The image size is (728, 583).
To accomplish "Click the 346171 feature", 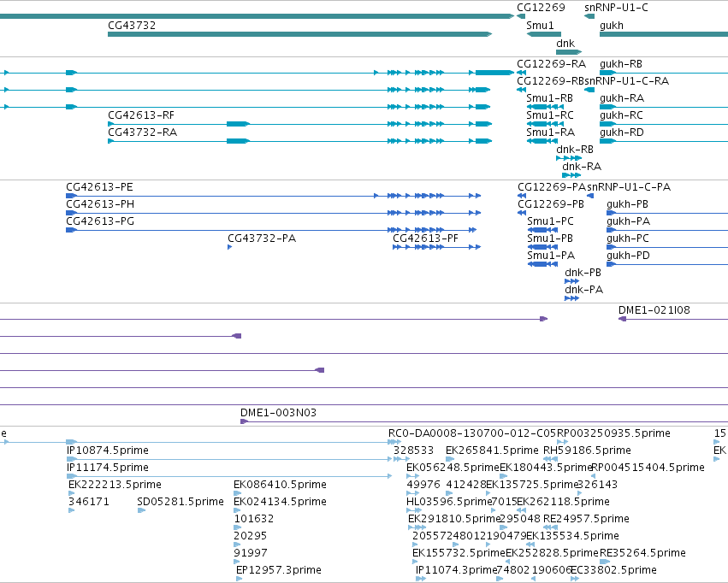I will (x=72, y=510).
